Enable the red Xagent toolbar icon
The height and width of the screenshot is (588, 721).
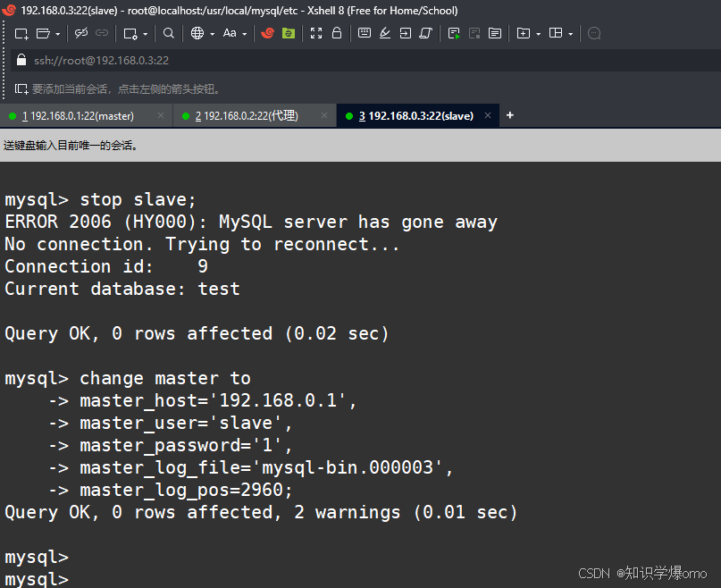click(x=267, y=33)
